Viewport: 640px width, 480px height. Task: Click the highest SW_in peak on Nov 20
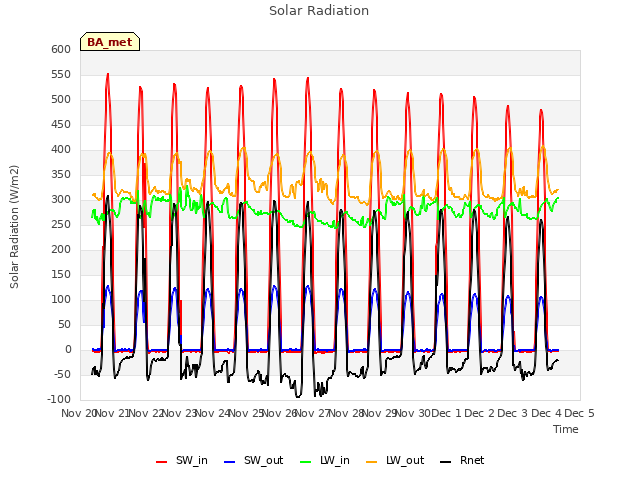[x=108, y=74]
